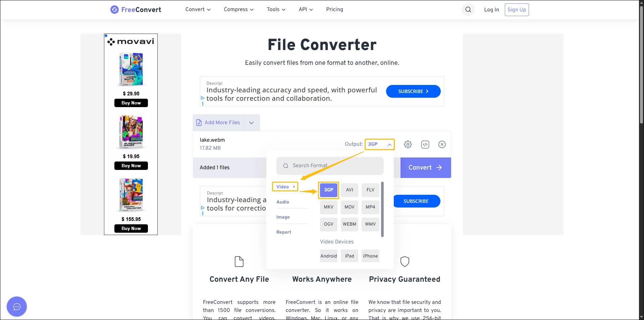Click the movavi logo in the ad
This screenshot has width=644, height=320.
[x=131, y=42]
